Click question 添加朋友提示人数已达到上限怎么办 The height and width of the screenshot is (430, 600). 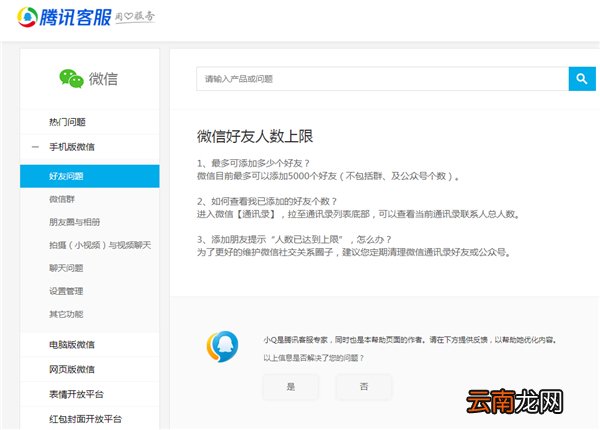294,239
